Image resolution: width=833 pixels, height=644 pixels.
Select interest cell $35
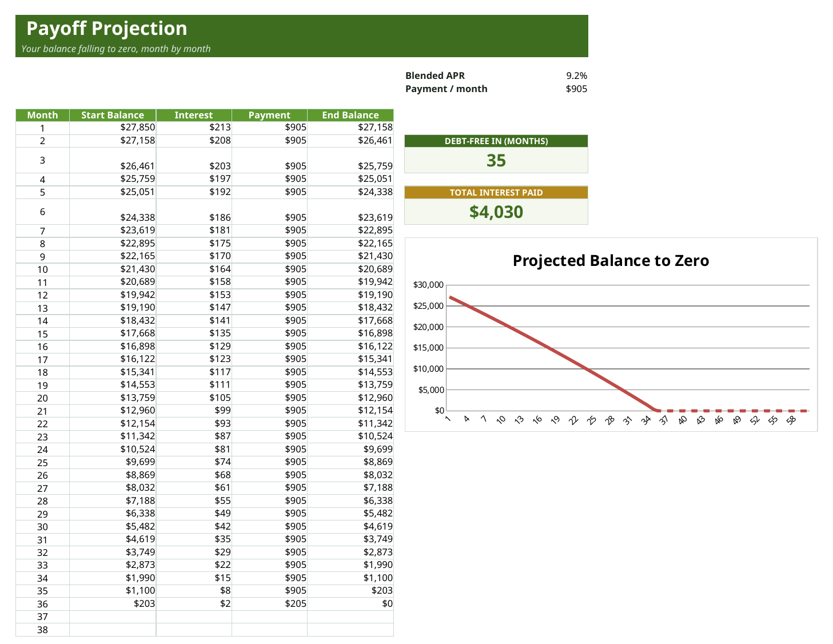pyautogui.click(x=194, y=539)
